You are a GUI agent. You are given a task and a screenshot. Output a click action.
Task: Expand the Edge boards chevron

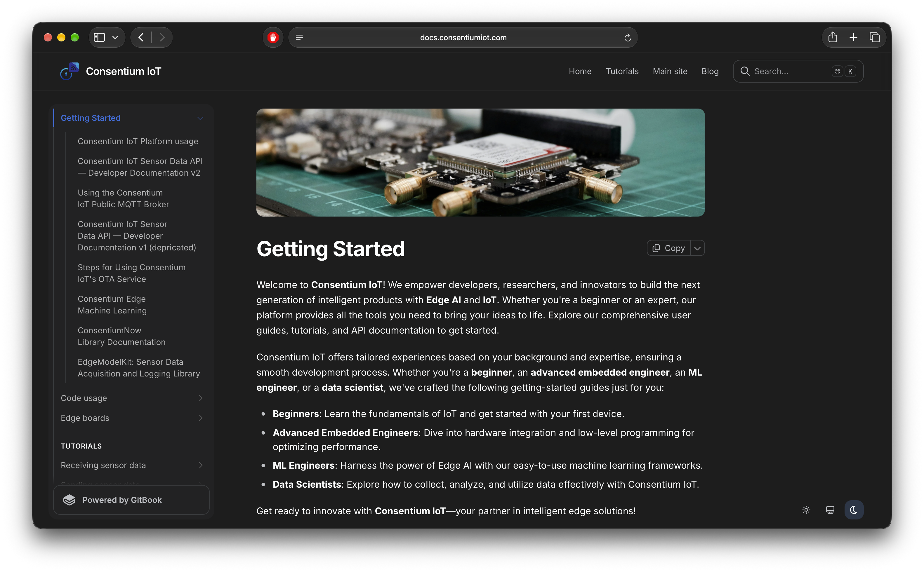tap(201, 418)
